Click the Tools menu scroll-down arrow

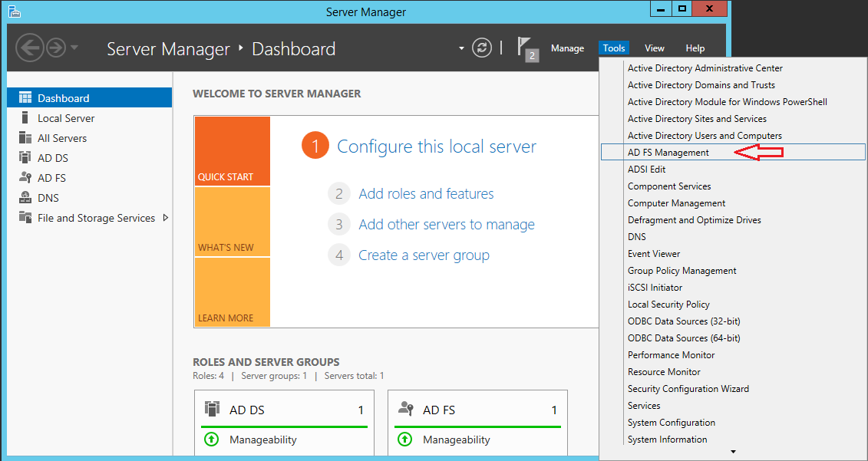click(733, 452)
